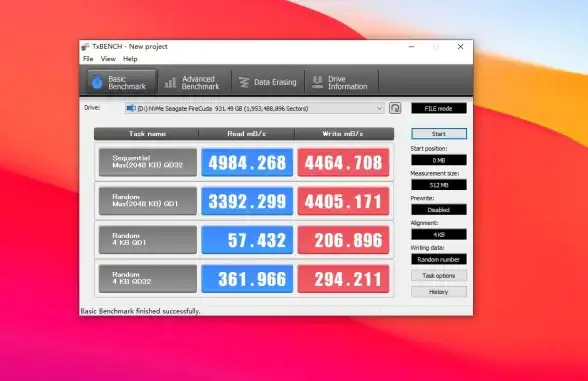Click the Random 4 KB QD1 task
Viewport: 588px width, 381px height.
pos(148,240)
